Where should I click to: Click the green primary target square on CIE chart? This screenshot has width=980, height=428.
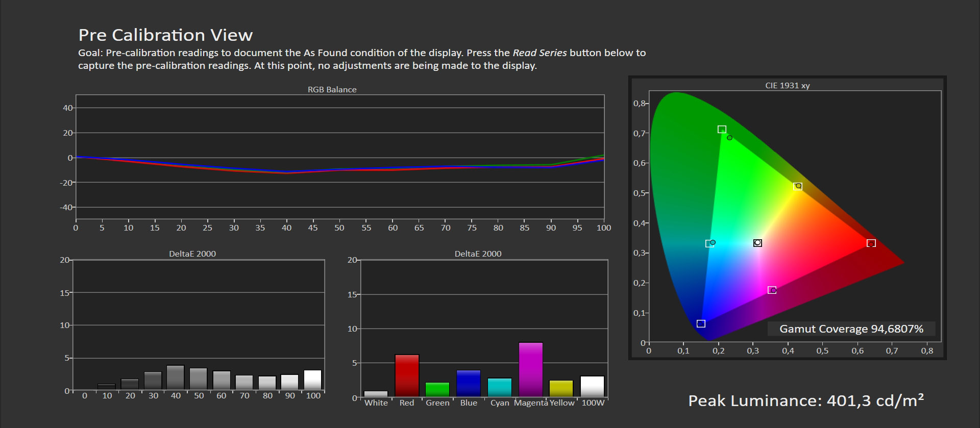coord(722,130)
